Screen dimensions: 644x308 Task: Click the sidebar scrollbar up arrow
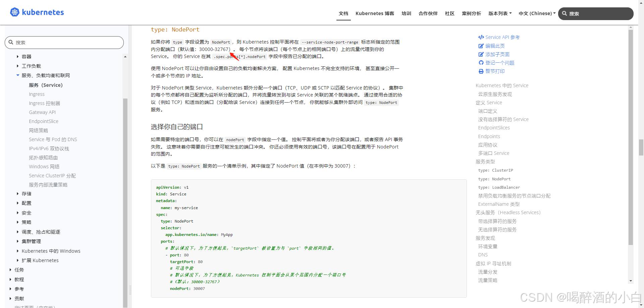[125, 57]
